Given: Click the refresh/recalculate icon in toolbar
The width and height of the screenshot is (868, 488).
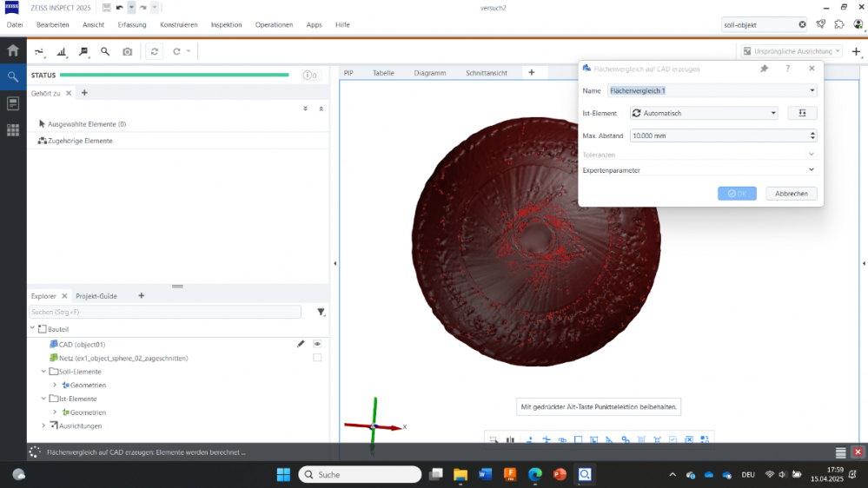Looking at the screenshot, I should (155, 51).
